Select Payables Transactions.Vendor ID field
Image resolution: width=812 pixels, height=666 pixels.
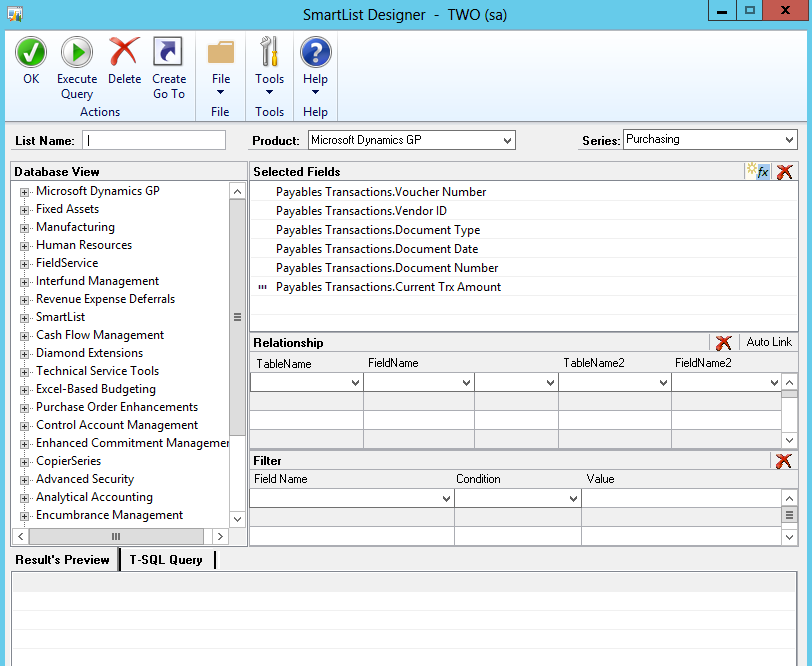(361, 211)
